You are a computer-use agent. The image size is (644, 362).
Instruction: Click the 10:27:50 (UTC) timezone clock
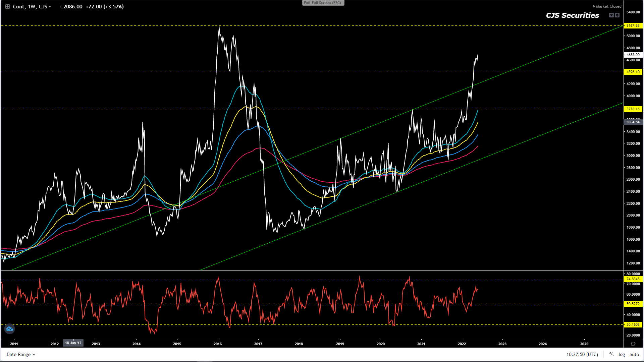(582, 354)
